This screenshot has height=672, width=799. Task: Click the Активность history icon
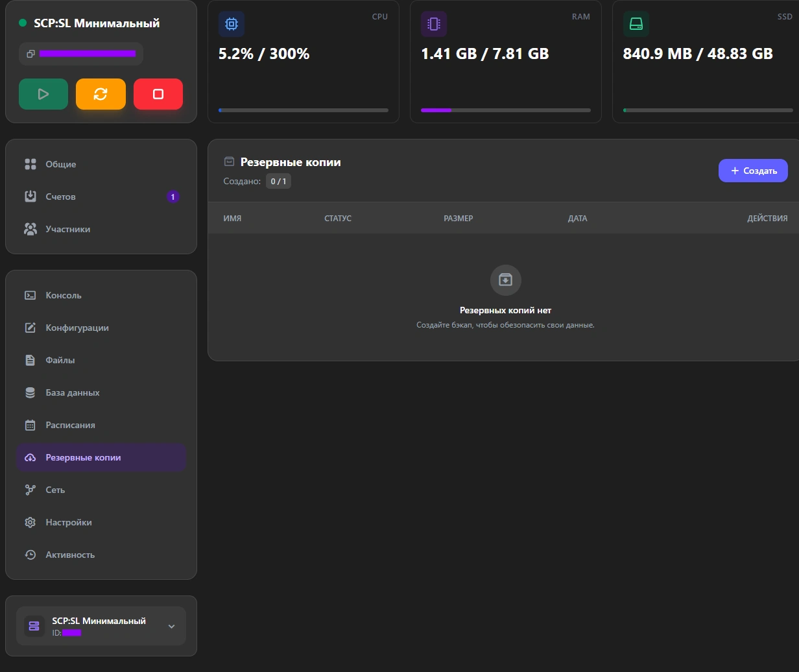click(30, 555)
